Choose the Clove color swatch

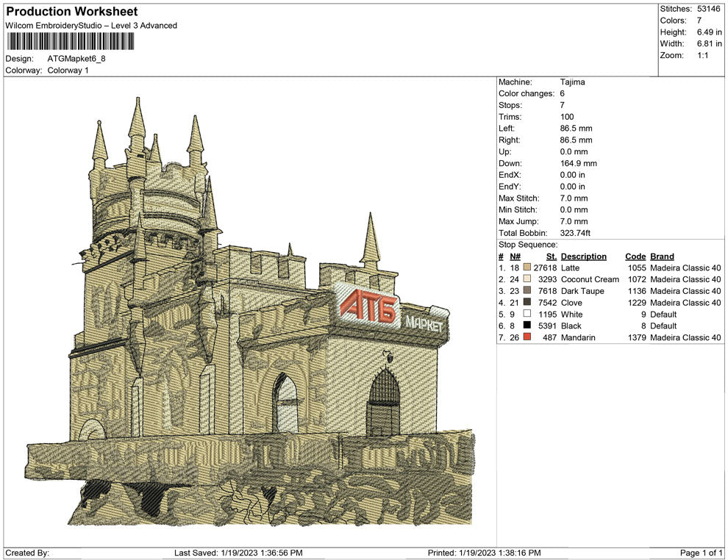click(x=527, y=303)
